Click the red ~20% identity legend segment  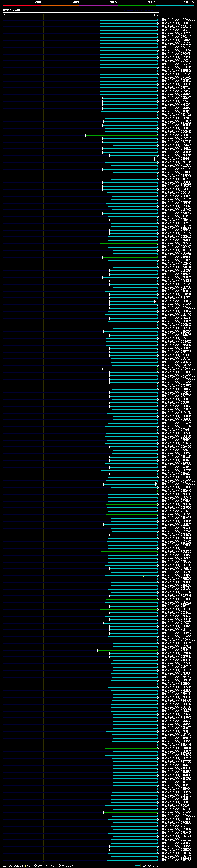pyautogui.click(x=22, y=6)
